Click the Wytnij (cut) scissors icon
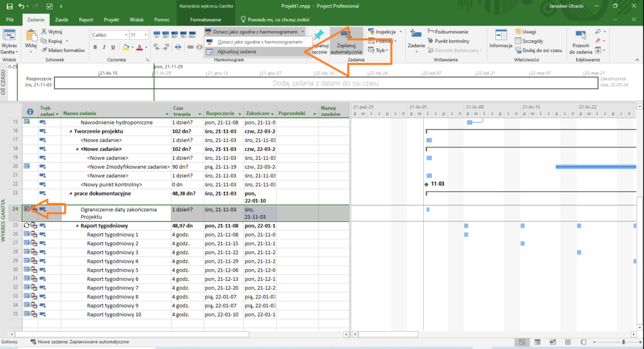644x349 pixels. coord(44,31)
